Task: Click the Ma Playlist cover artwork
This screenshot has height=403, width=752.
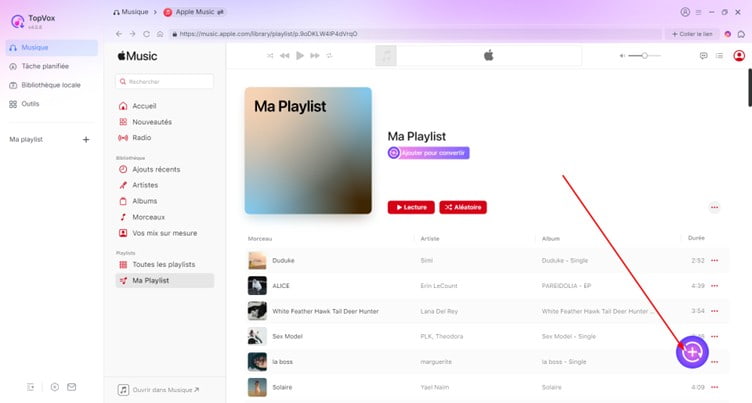Action: 308,151
